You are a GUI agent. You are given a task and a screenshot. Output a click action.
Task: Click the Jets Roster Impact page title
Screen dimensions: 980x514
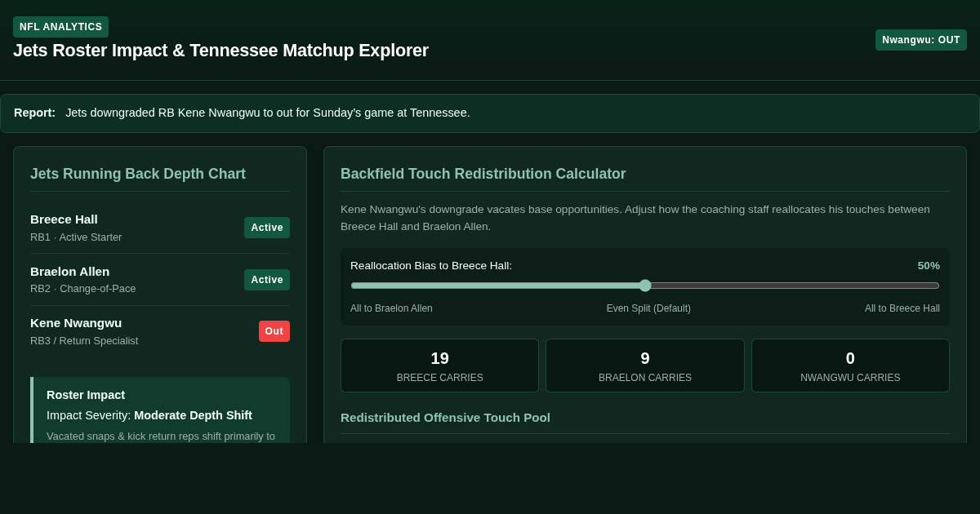pos(220,51)
